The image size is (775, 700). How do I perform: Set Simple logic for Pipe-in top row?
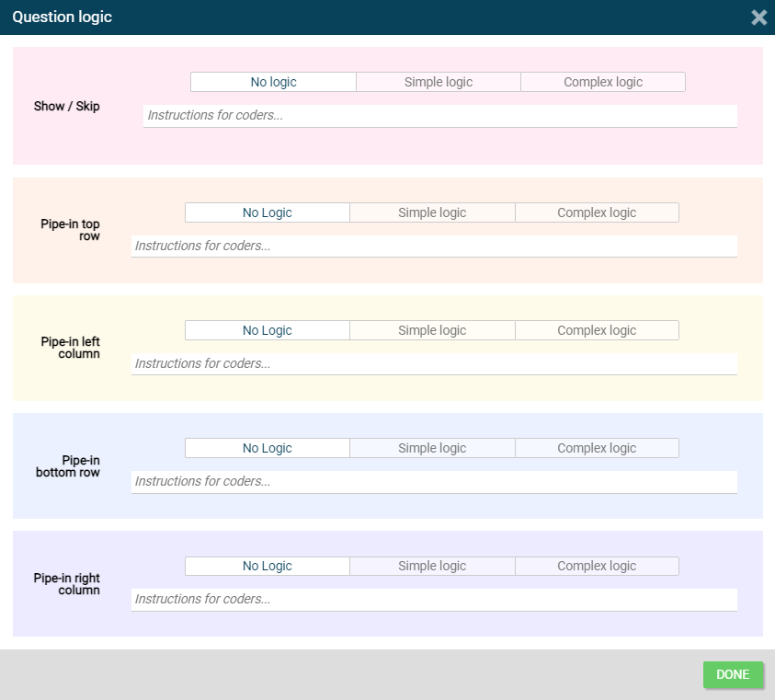(432, 212)
